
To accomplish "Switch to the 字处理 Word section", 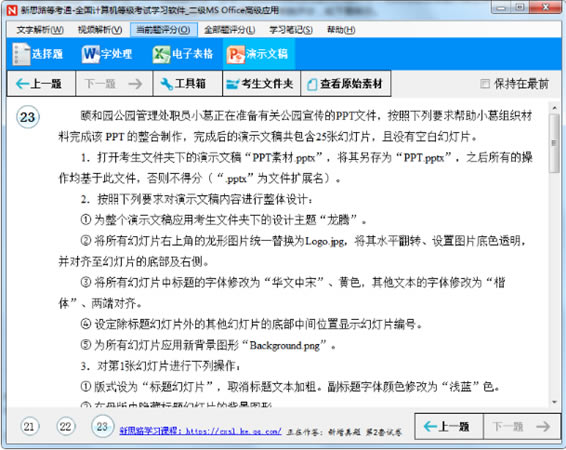I will 107,54.
